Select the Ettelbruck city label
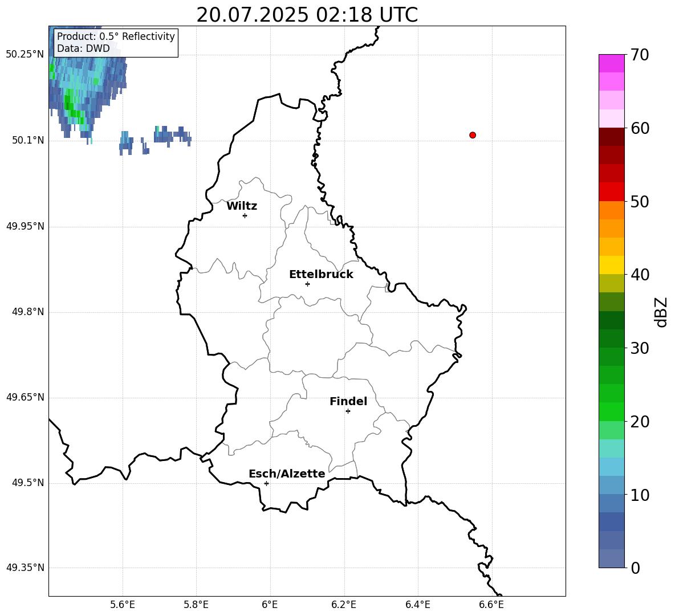The width and height of the screenshot is (675, 616). 321,275
